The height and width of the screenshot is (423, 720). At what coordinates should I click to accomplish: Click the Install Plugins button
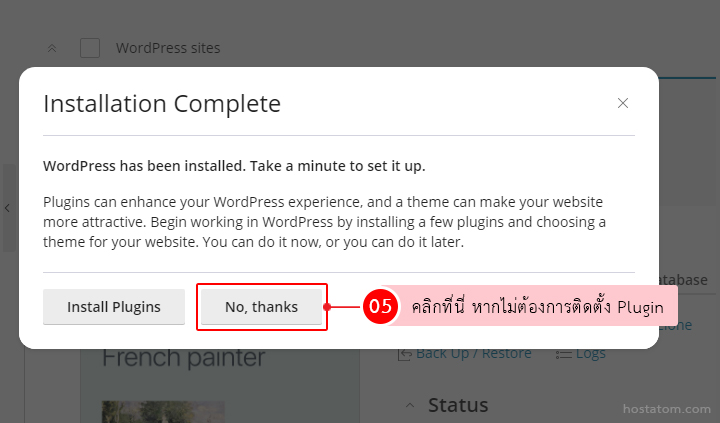click(x=114, y=307)
